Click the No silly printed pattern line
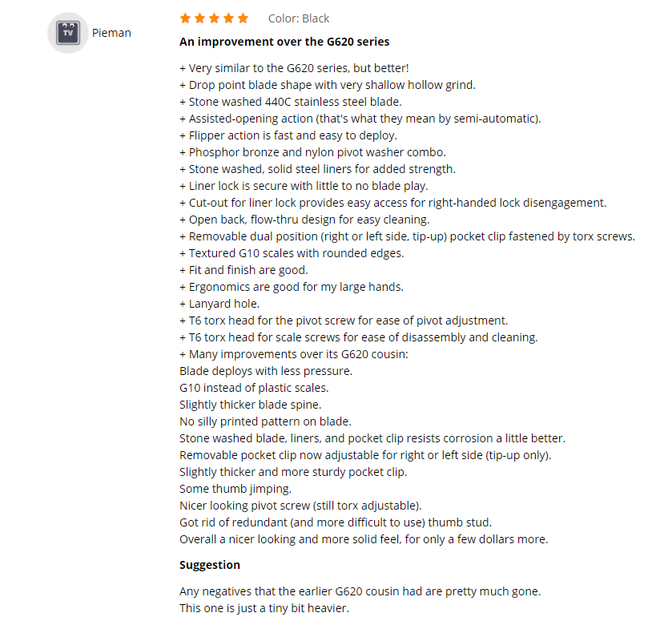Screen dimensions: 672x621 pyautogui.click(x=265, y=421)
